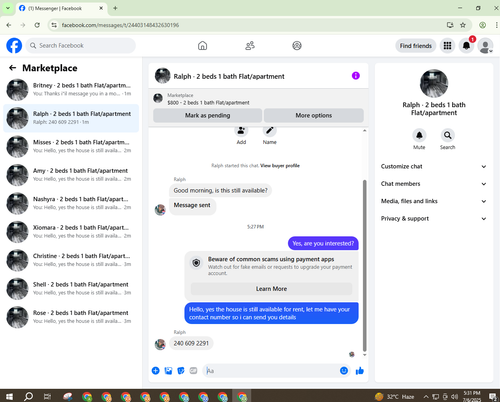Click Find friends button
The height and width of the screenshot is (402, 500).
click(416, 46)
